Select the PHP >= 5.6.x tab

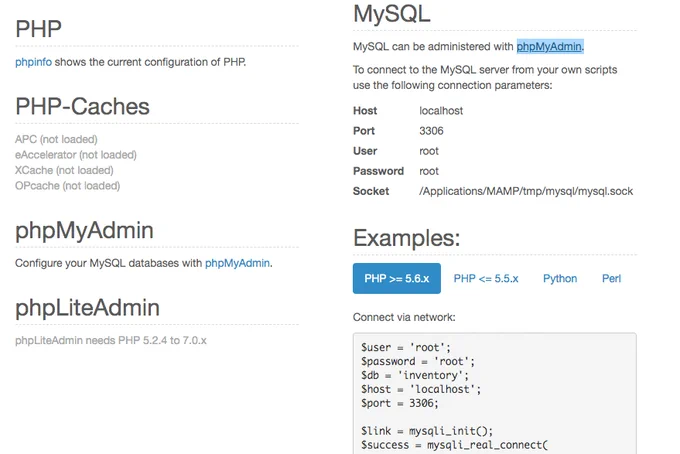[397, 278]
